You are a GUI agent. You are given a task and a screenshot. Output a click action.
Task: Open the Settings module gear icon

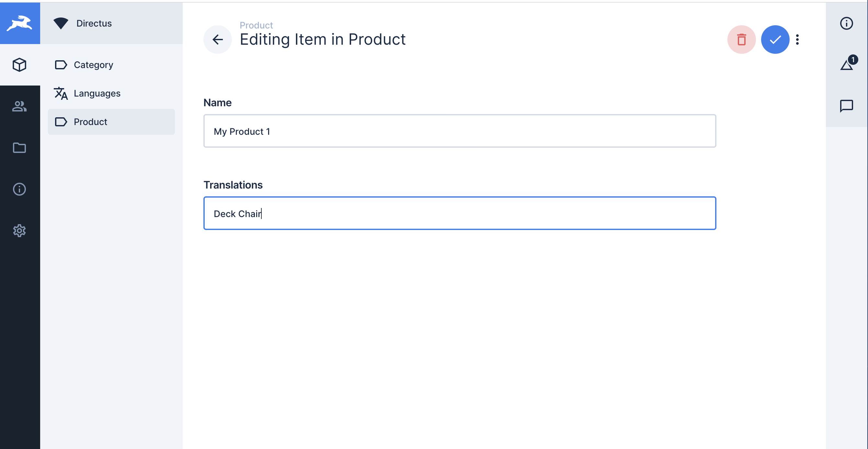[20, 231]
